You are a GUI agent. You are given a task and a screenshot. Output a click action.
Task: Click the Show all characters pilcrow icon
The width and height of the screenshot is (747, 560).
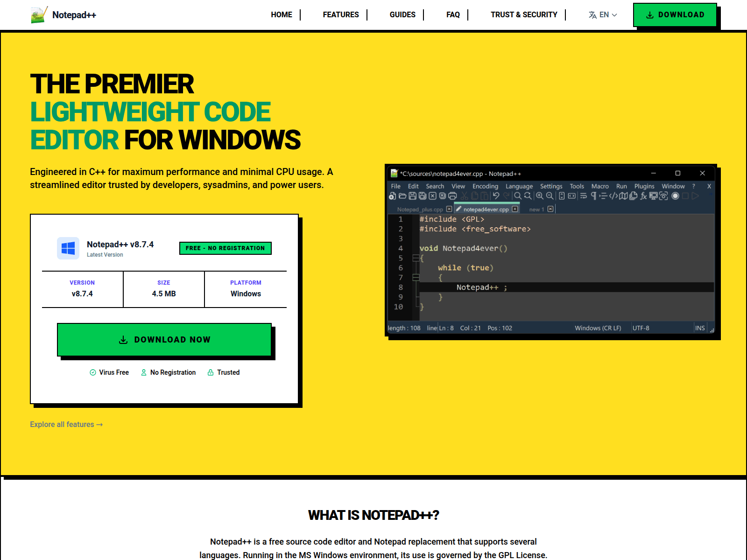(593, 196)
